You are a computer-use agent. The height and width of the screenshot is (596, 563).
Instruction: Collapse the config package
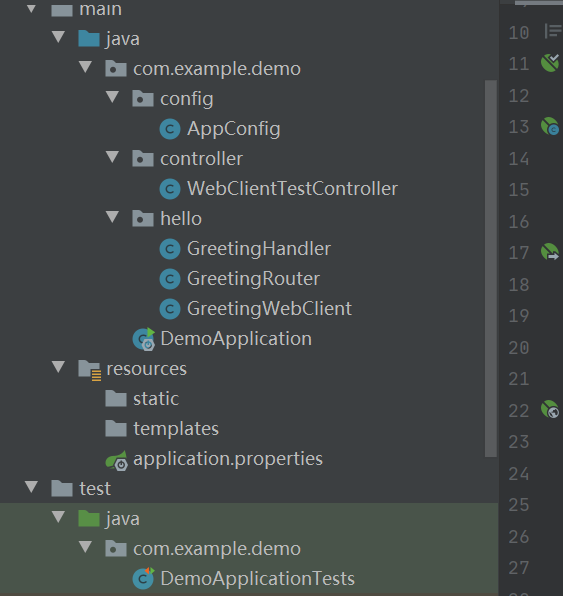[x=113, y=97]
